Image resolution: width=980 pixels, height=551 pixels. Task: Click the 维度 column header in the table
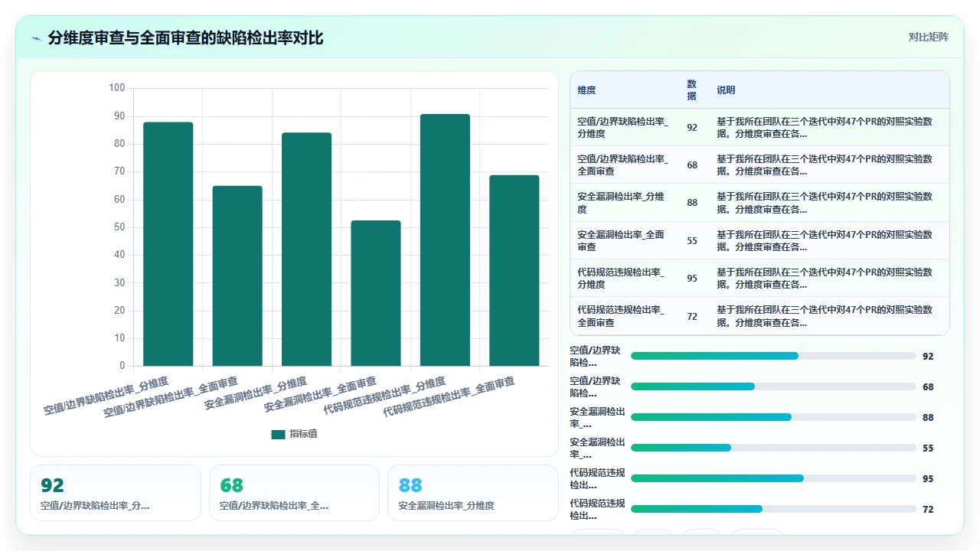click(x=586, y=90)
